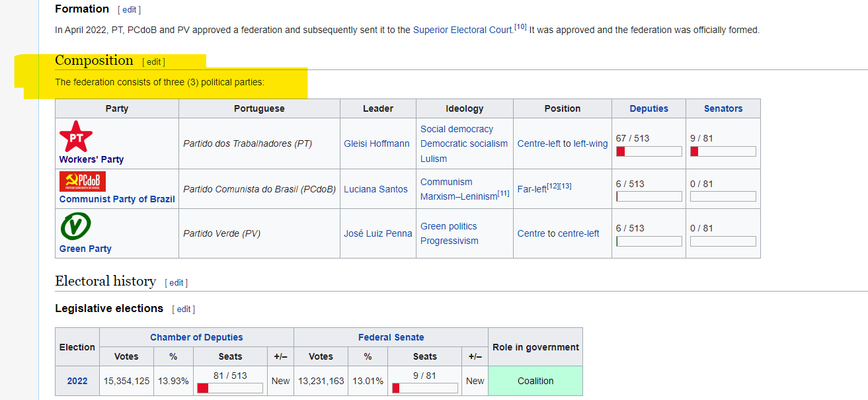Viewport: 868px width, 400px height.
Task: Click the Green Party 0/81 senators bar
Action: pos(723,241)
